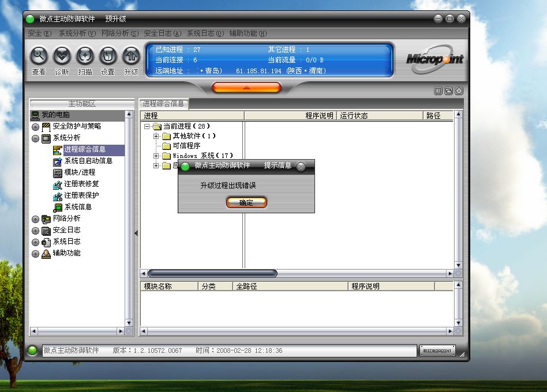Launch the 升级 upgrade tool
The image size is (547, 392).
click(x=131, y=56)
